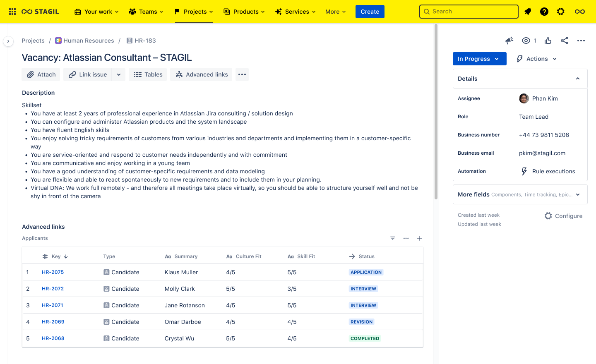Click the Advanced links toolbar button

tap(201, 74)
